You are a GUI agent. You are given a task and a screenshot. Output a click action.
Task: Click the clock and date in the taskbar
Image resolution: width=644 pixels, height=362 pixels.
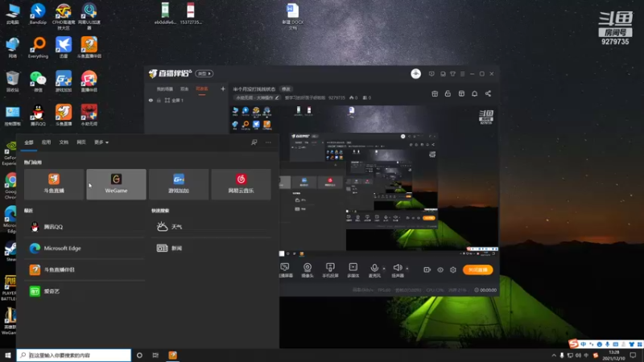613,356
